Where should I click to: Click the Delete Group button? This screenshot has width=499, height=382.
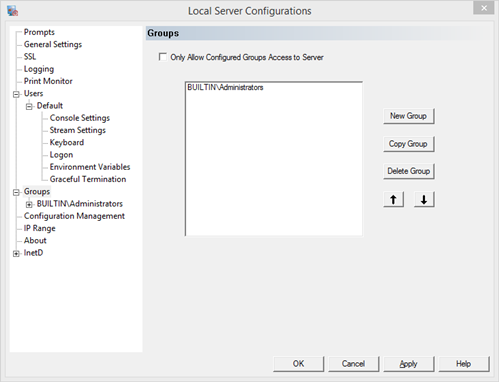point(409,171)
